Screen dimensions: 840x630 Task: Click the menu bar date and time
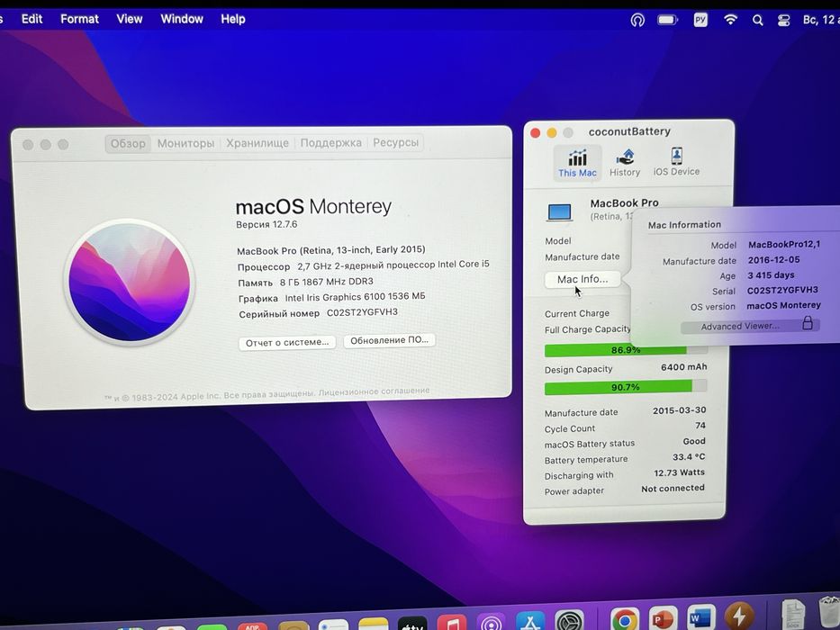click(x=821, y=20)
